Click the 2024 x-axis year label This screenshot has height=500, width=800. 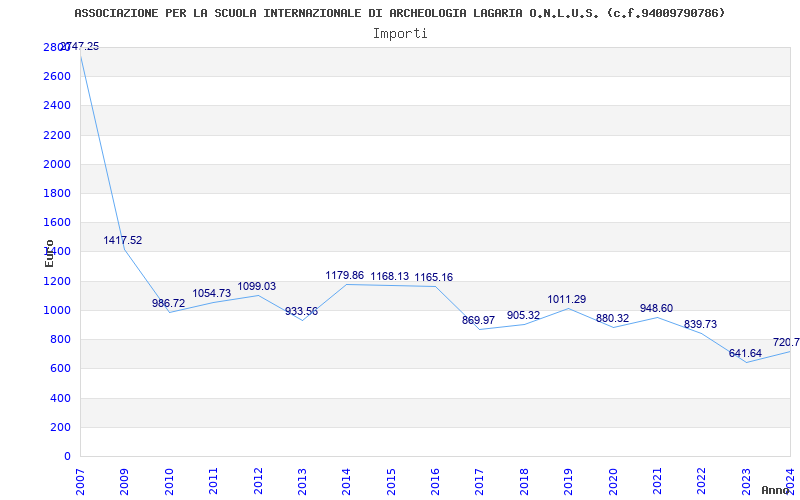point(790,481)
